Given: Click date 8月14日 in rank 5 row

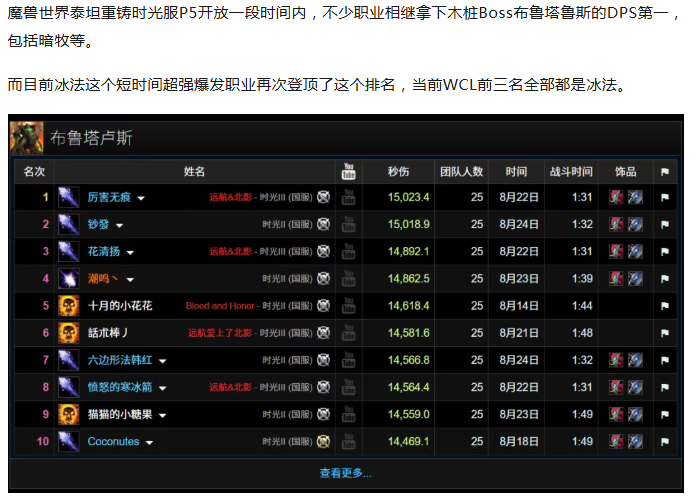Looking at the screenshot, I should (518, 306).
